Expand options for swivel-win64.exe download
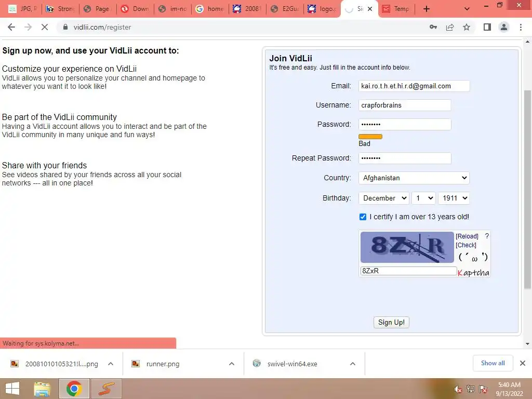The image size is (532, 399). (x=353, y=364)
